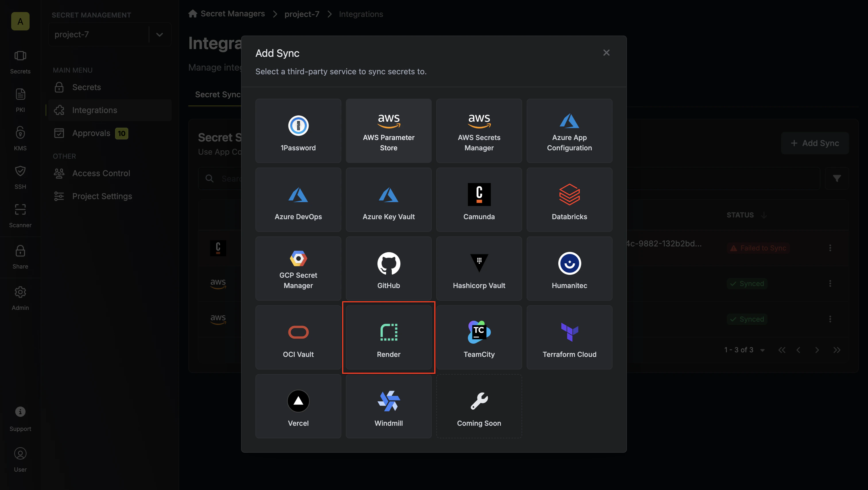Select the Vercel sync option
The image size is (868, 490).
coord(298,406)
